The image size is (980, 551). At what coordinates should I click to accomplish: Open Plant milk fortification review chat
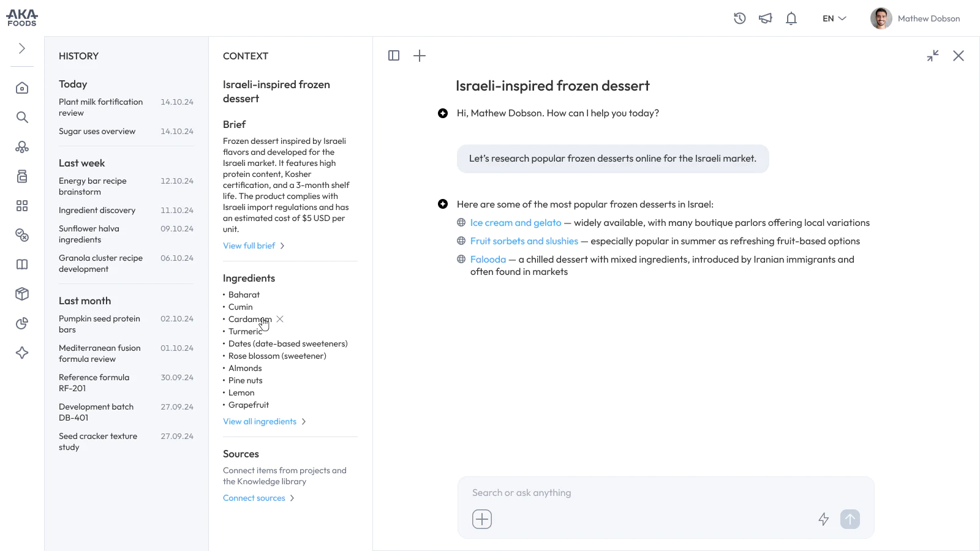coord(126,107)
